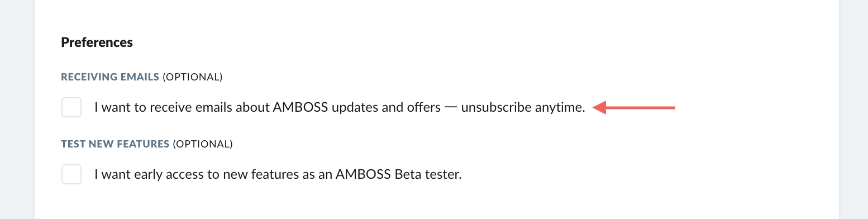Viewport: 868px width, 219px height.
Task: Click '(OPTIONAL)' next to RECEIVING EMAILS
Action: (193, 77)
